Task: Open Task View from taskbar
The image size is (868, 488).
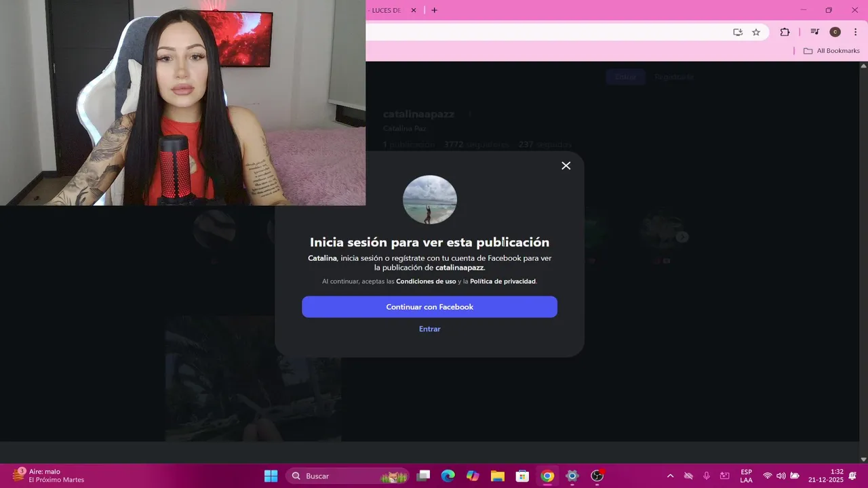Action: pyautogui.click(x=424, y=476)
